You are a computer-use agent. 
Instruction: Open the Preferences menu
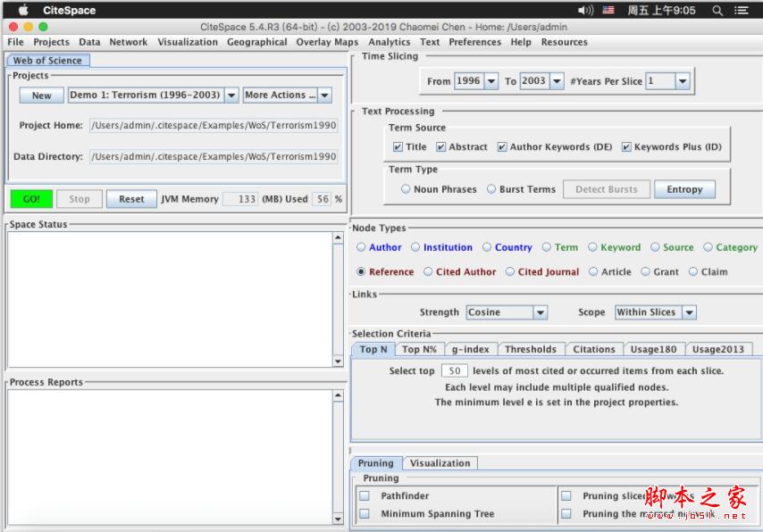tap(474, 42)
